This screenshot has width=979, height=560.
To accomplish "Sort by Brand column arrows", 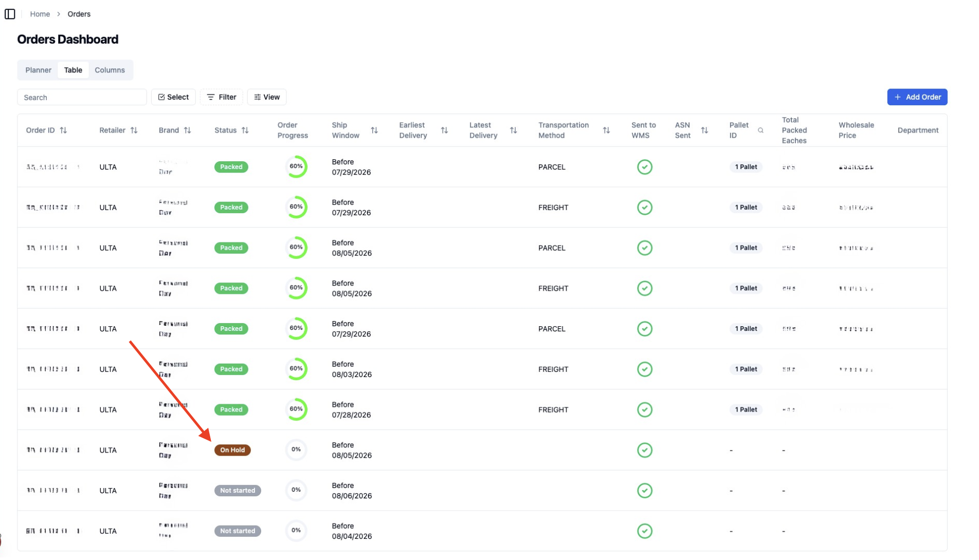I will [x=187, y=130].
